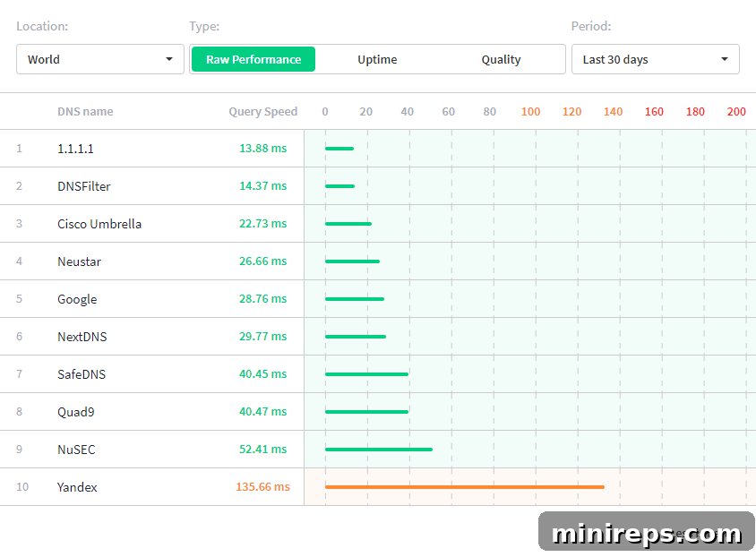Click the red 200 axis label
This screenshot has width=756, height=557.
point(736,112)
